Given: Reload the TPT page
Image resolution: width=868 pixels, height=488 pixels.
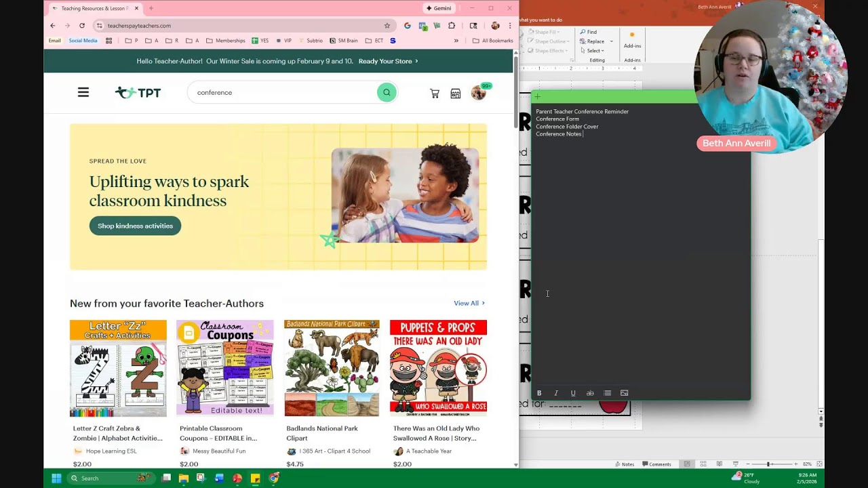Looking at the screenshot, I should 82,26.
